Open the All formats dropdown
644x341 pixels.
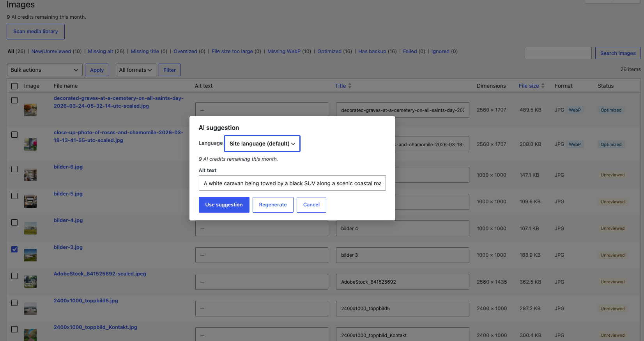[x=136, y=70]
